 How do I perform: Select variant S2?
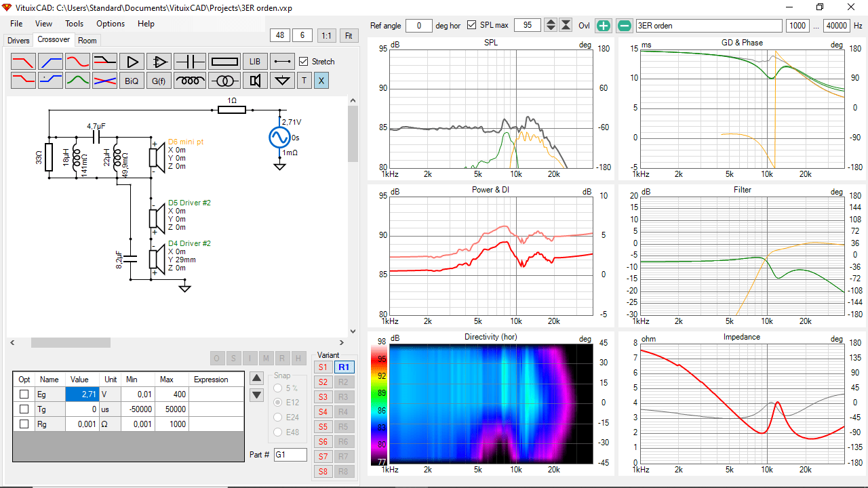(323, 382)
